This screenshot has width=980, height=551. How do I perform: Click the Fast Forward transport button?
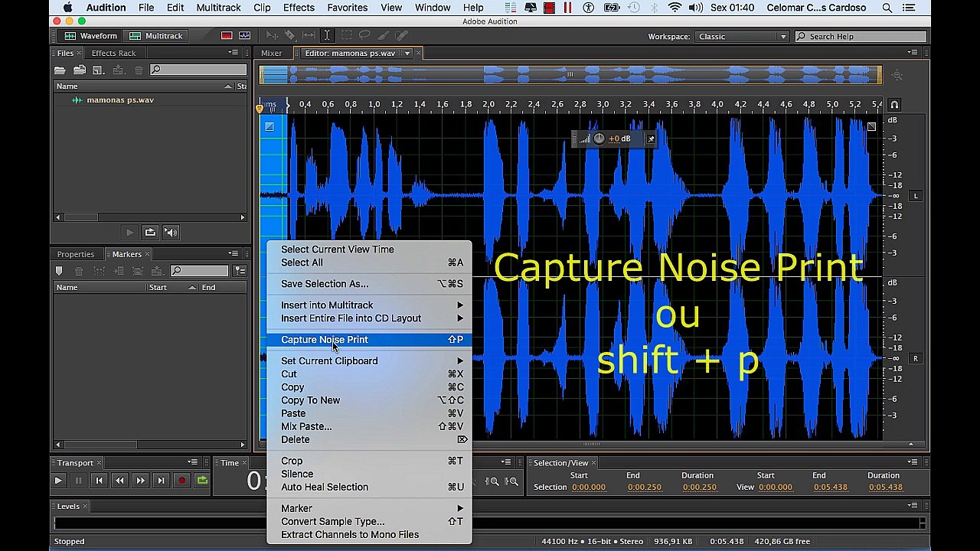(140, 481)
